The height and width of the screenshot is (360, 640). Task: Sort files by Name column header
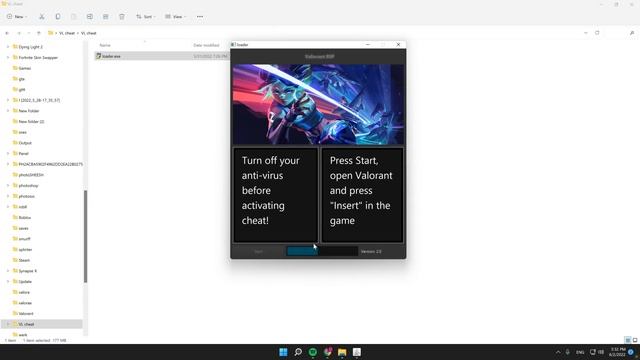coord(105,45)
